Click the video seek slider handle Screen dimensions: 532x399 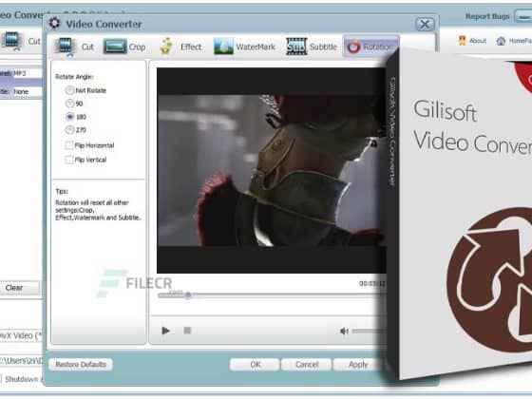(x=188, y=294)
